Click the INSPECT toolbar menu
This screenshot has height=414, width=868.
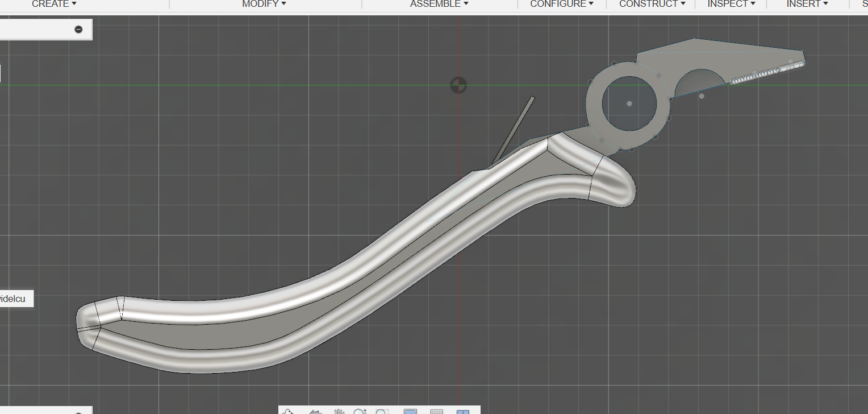tap(731, 4)
